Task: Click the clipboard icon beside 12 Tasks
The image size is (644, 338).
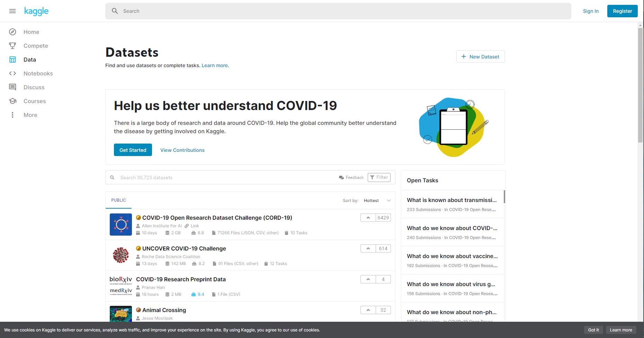Action: click(x=266, y=264)
